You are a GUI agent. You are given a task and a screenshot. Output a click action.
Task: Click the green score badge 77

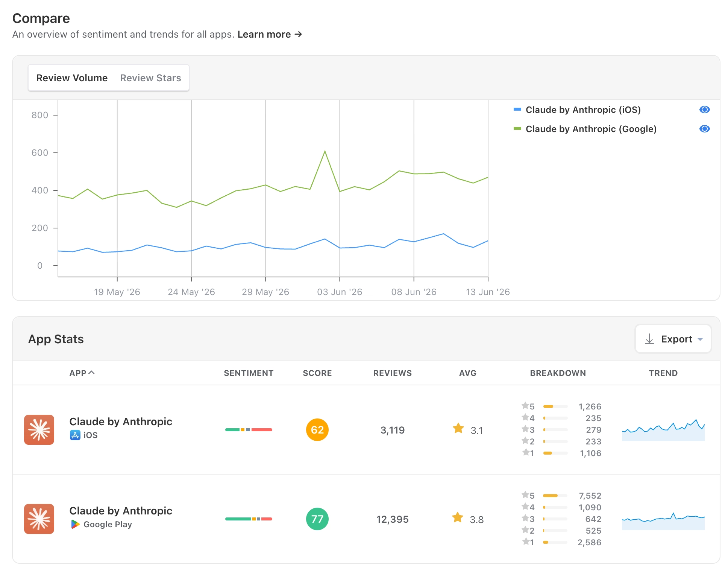(x=317, y=519)
